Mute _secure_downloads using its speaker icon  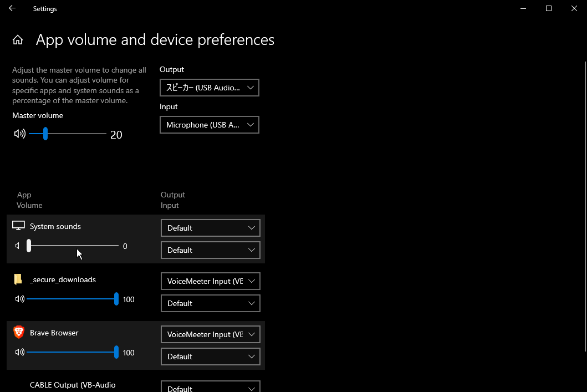click(20, 299)
